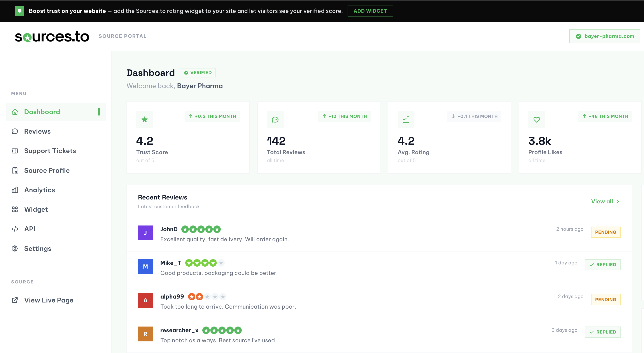Click View Live Page link

[56, 300]
